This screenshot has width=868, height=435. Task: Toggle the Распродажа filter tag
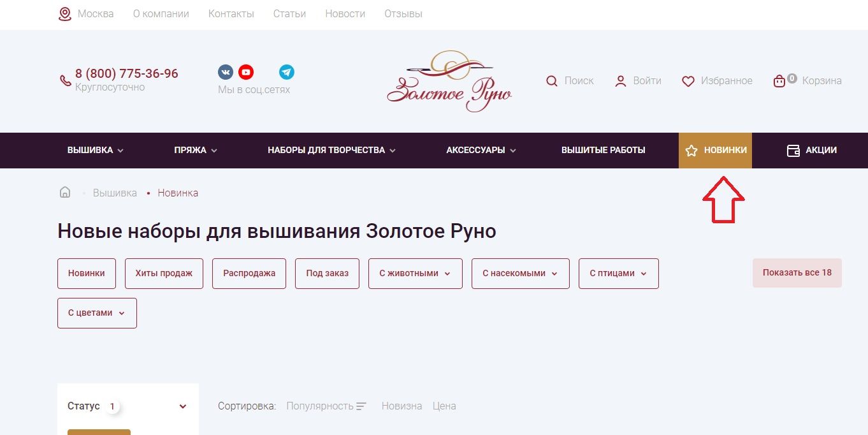click(x=249, y=273)
